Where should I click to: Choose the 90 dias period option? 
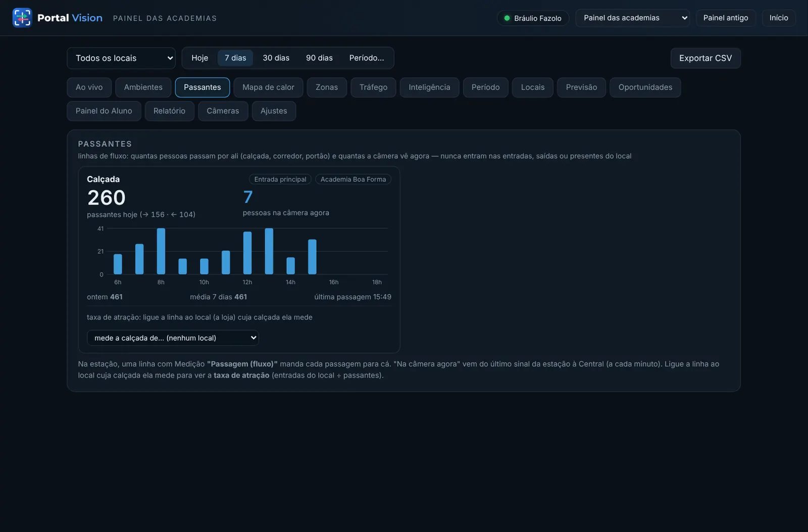tap(319, 58)
